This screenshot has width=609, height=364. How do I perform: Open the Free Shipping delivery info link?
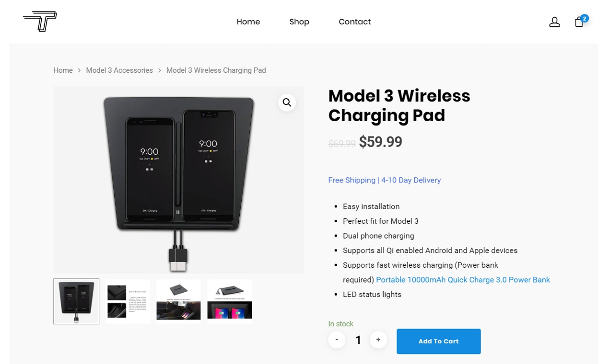point(384,180)
